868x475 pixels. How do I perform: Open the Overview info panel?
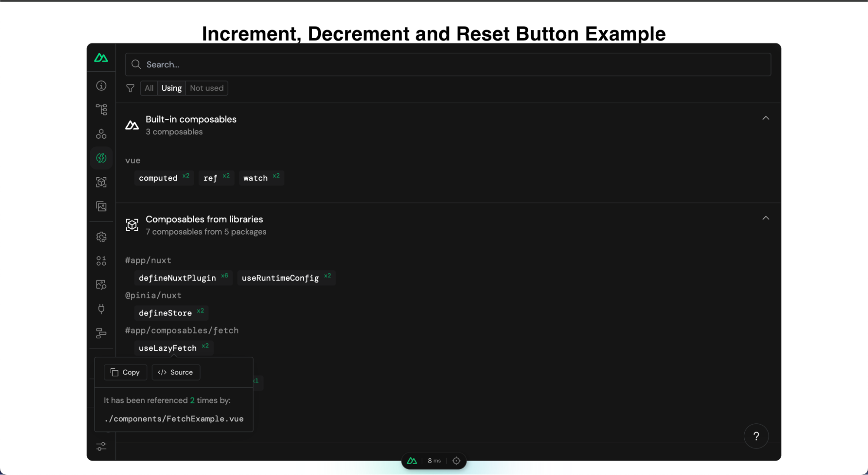(x=101, y=86)
